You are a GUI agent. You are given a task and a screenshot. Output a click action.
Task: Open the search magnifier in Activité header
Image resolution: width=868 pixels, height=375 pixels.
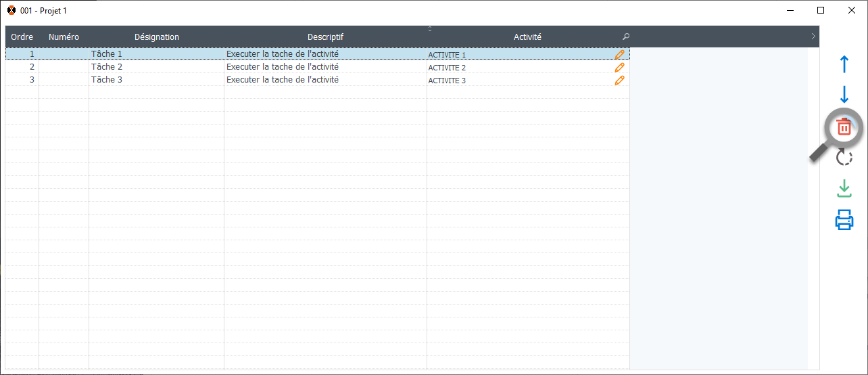625,37
